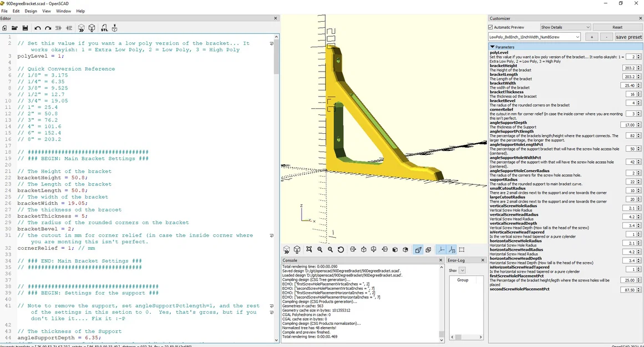Open the Design menu
The image size is (644, 347).
click(x=31, y=11)
